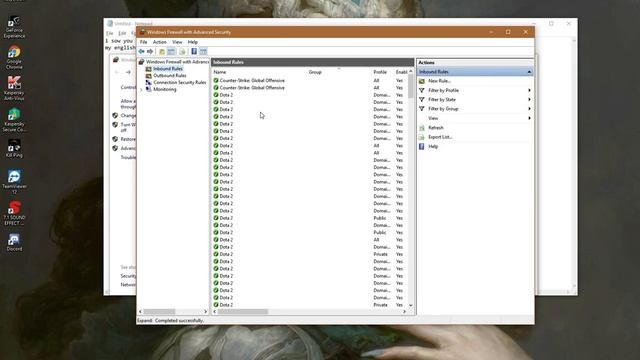Click the Forward arrow in the firewall toolbar

coord(150,51)
